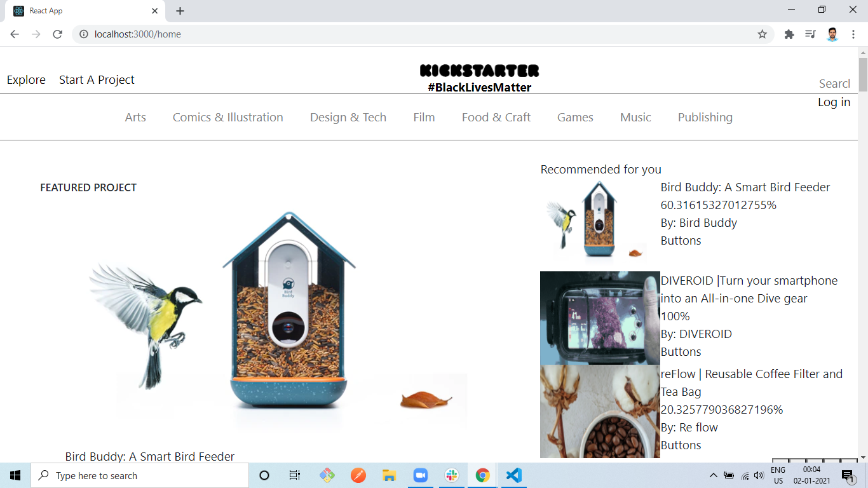Image resolution: width=868 pixels, height=488 pixels.
Task: Click the recommended Bird Buddy thumbnail
Action: coord(600,222)
